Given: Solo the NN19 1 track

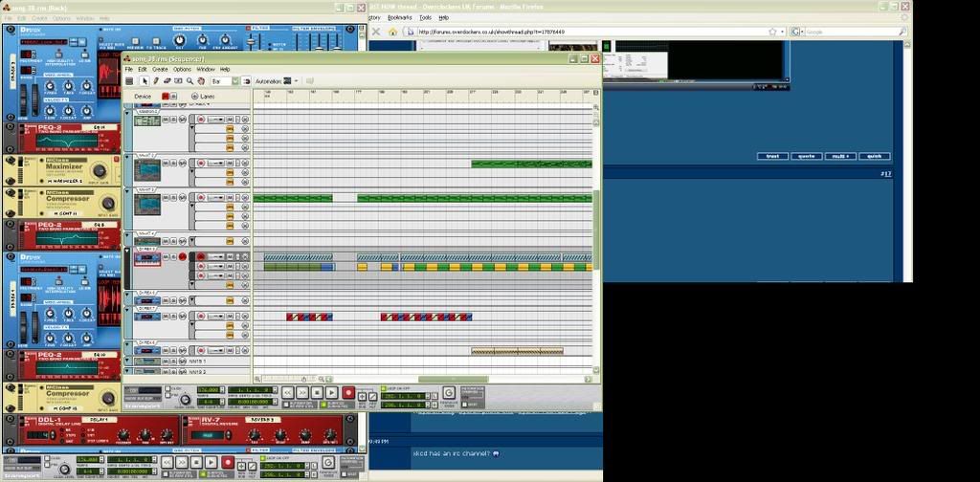Looking at the screenshot, I should coord(174,361).
